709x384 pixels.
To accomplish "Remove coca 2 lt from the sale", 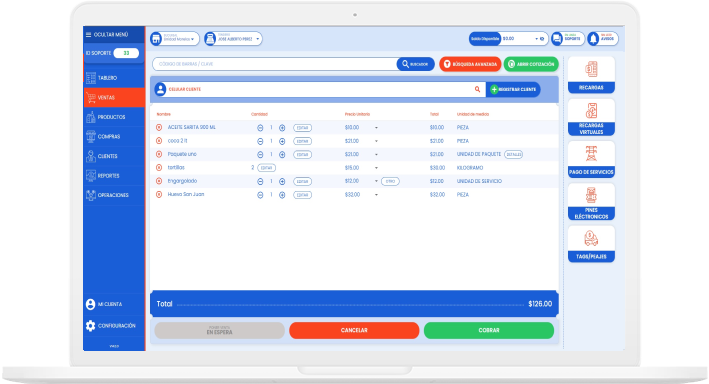I will click(x=159, y=141).
